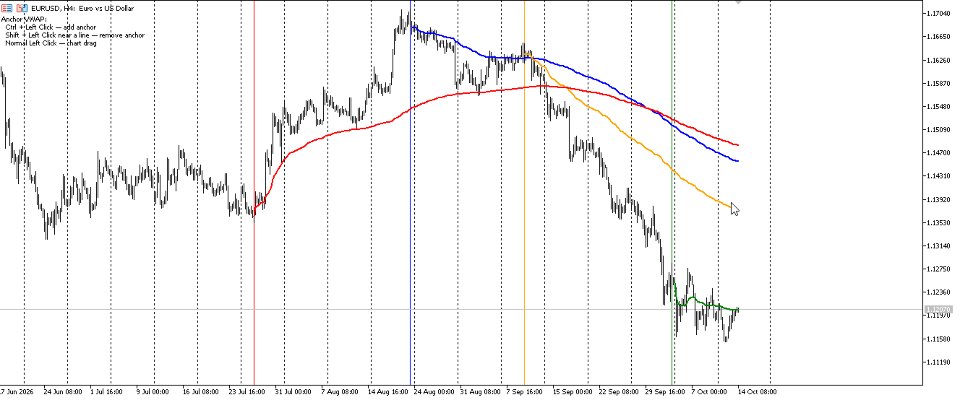Click the '16 Jul 08:00' time label

tap(200, 391)
